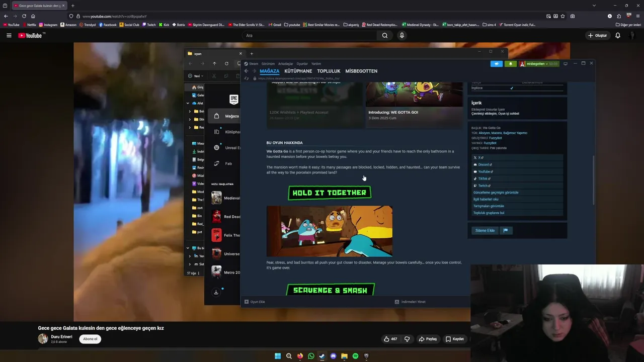This screenshot has height=362, width=644.
Task: Open the sims 4 bookmarks folder
Action: (489, 25)
